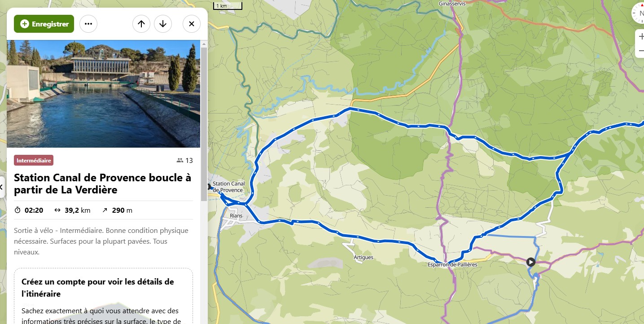Screen dimensions: 644x324
Task: Click the distance arrows icon 39,2 km
Action: point(57,210)
